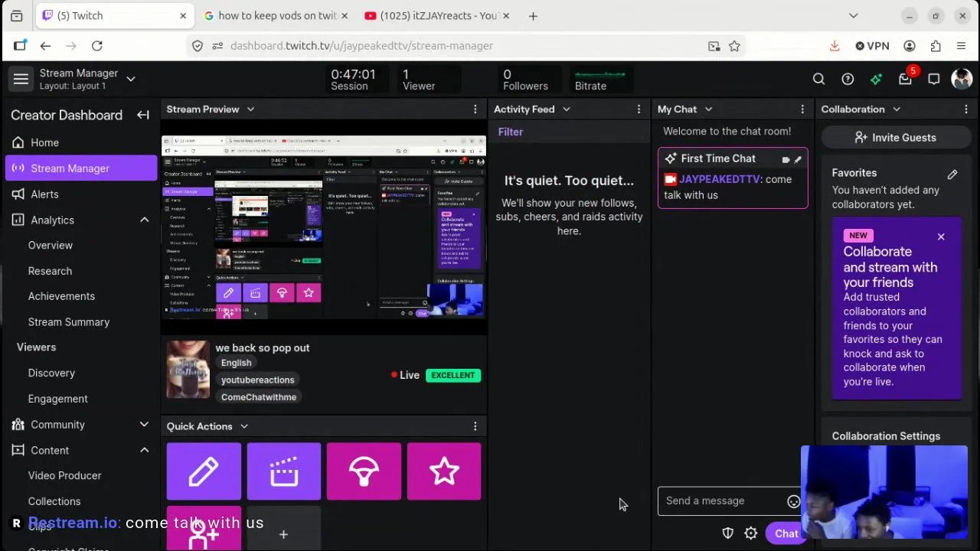Open the notifications inbox with badge 5
This screenshot has height=551, width=980.
point(906,78)
